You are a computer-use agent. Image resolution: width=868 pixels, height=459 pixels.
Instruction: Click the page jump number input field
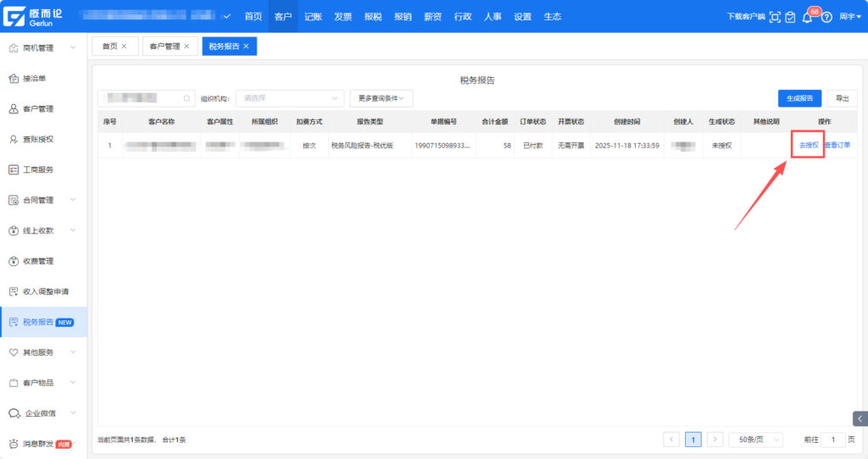[833, 440]
